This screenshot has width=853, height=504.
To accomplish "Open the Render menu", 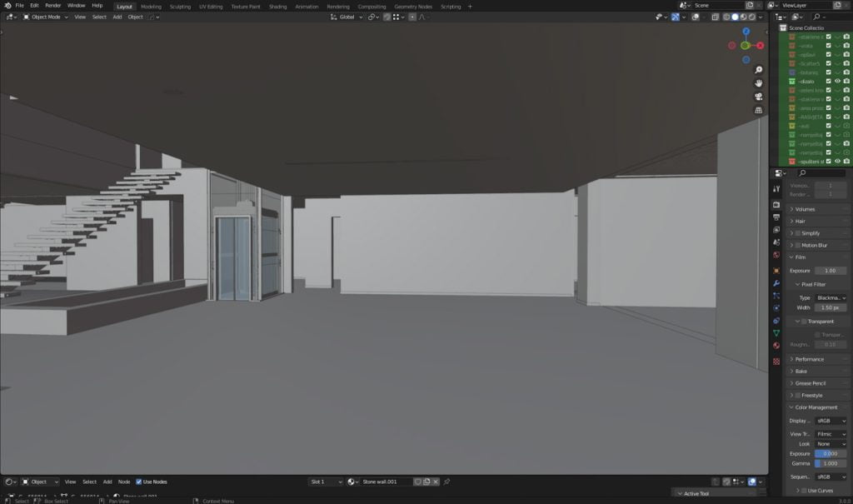I will point(53,6).
